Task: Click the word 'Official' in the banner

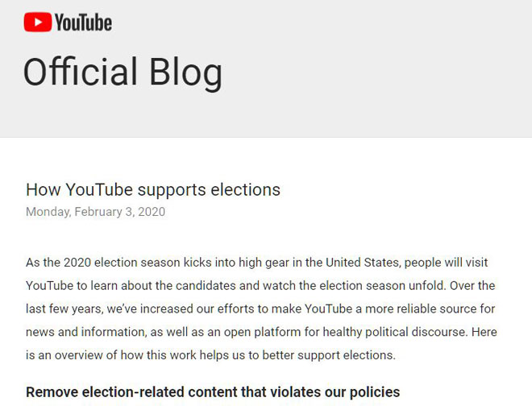Action: tap(81, 72)
